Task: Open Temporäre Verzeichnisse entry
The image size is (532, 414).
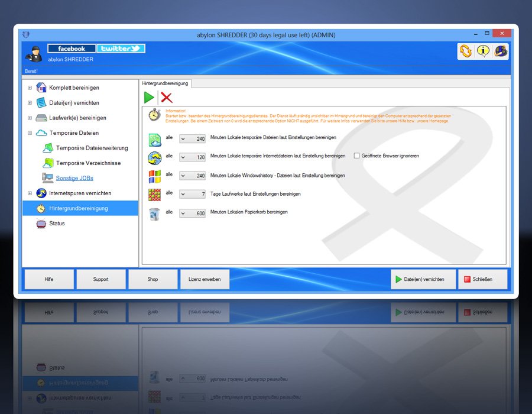Action: coord(88,163)
